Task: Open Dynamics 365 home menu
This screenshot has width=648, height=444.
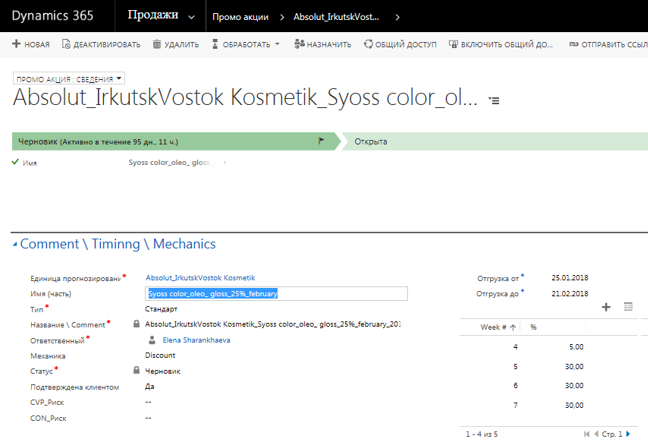Action: pos(53,17)
